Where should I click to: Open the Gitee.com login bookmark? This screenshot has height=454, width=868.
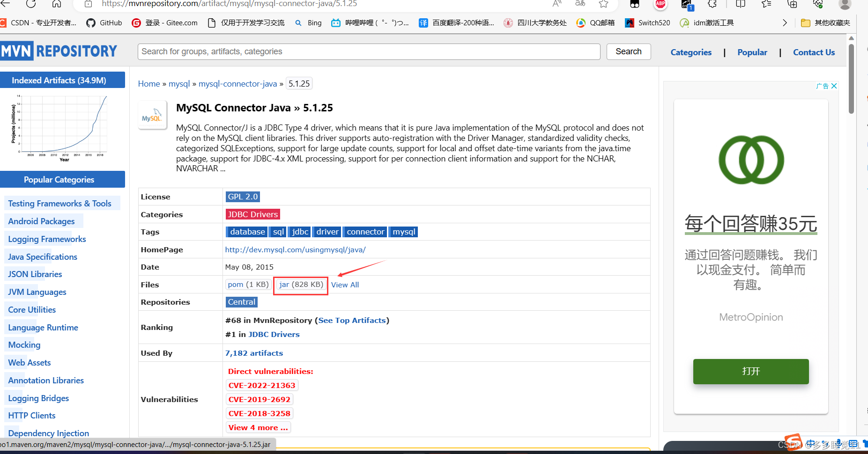point(165,22)
